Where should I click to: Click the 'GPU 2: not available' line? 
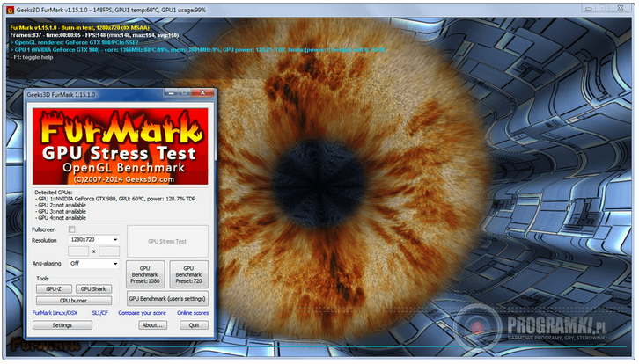tap(61, 205)
